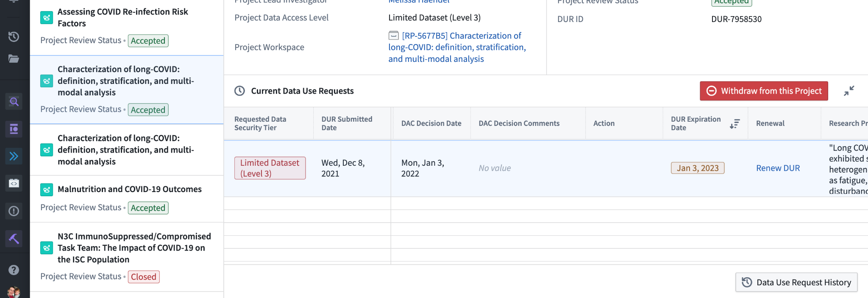Click the Project Data Access Level label
Viewport: 868px width, 298px height.
click(281, 18)
